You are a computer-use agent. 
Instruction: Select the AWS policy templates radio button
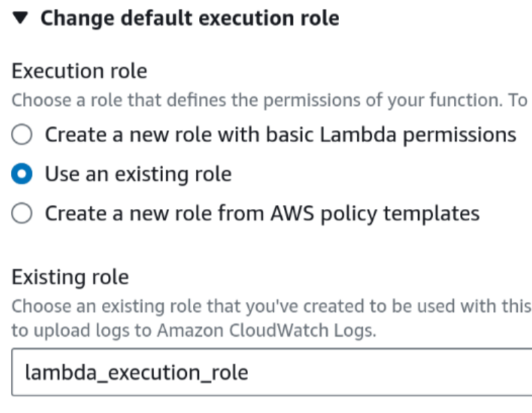(22, 214)
